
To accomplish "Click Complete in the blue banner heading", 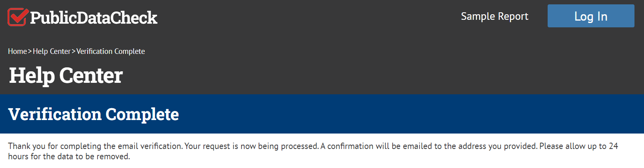I will click(x=142, y=115).
